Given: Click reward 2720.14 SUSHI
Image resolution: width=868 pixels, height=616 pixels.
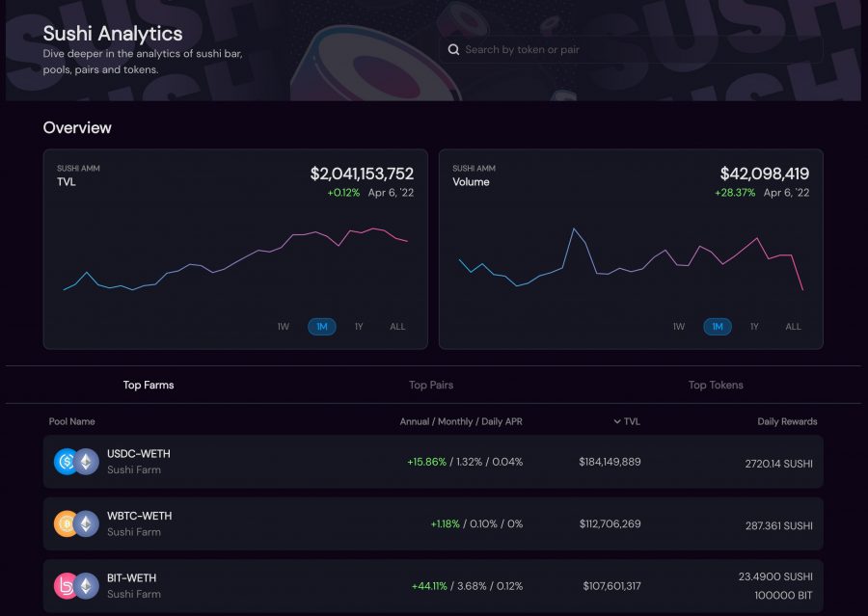Looking at the screenshot, I should tap(779, 464).
